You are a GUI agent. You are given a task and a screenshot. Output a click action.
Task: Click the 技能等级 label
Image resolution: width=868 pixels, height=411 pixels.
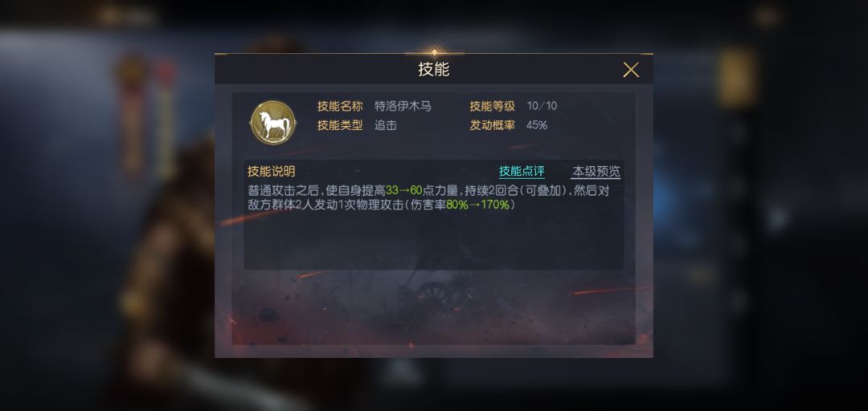coord(492,106)
